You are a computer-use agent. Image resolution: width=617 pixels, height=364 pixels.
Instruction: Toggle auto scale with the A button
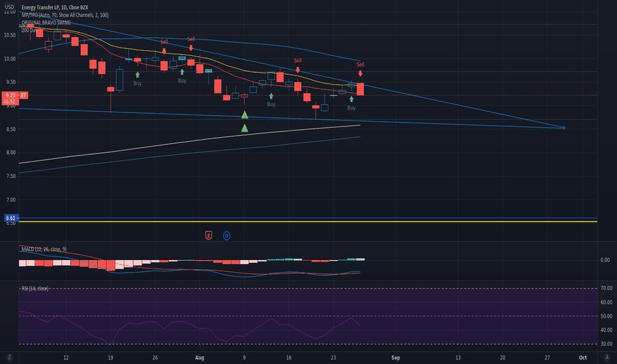point(606,357)
